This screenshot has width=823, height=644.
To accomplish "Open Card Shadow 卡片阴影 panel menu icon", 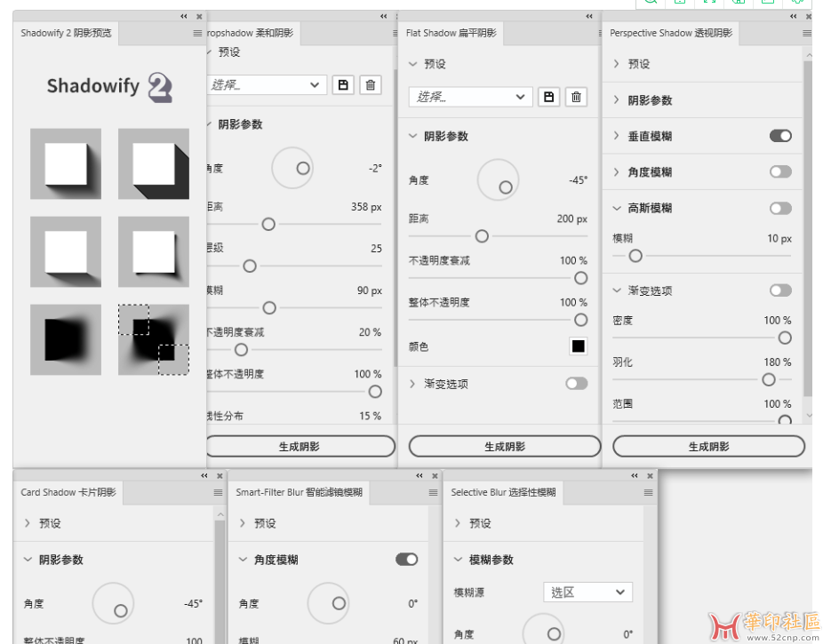I will [218, 492].
